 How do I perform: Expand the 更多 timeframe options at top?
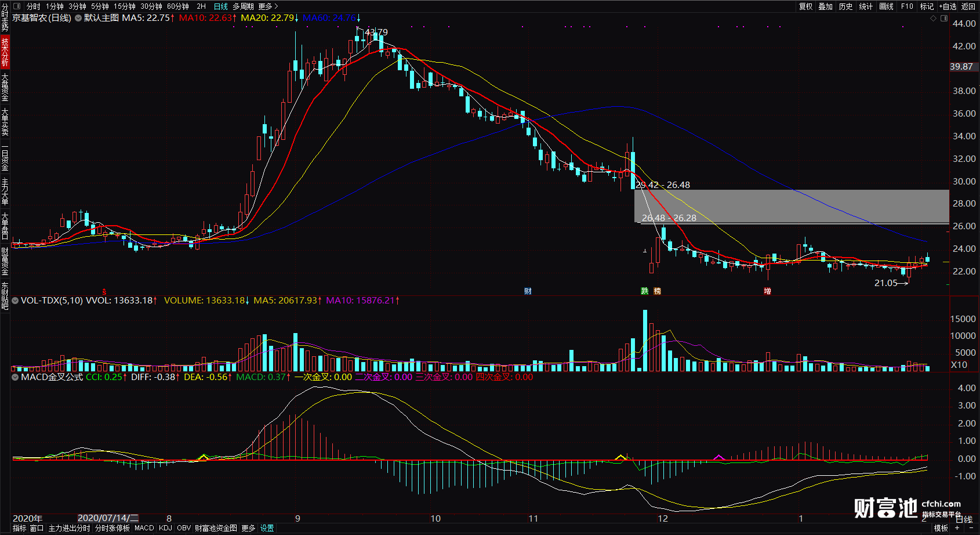click(268, 6)
